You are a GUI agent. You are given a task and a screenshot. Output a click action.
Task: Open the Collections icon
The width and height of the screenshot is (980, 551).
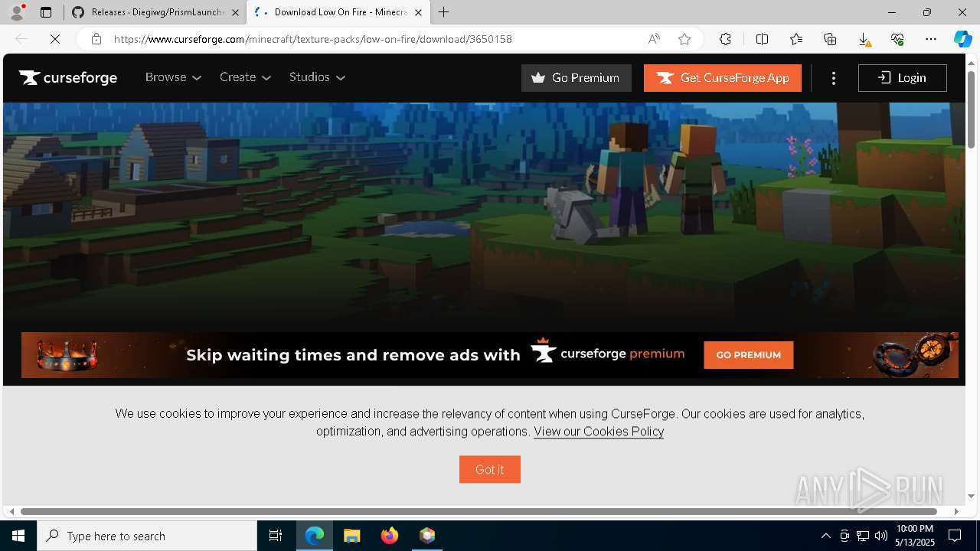pyautogui.click(x=830, y=39)
